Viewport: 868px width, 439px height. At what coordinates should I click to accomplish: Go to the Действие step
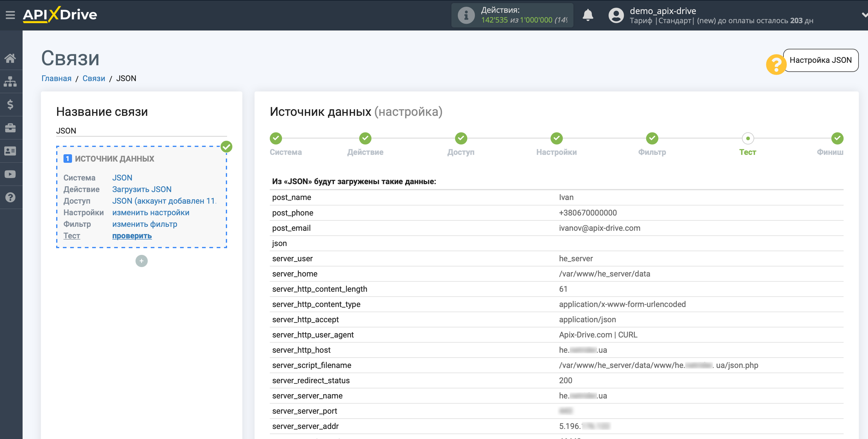[365, 138]
